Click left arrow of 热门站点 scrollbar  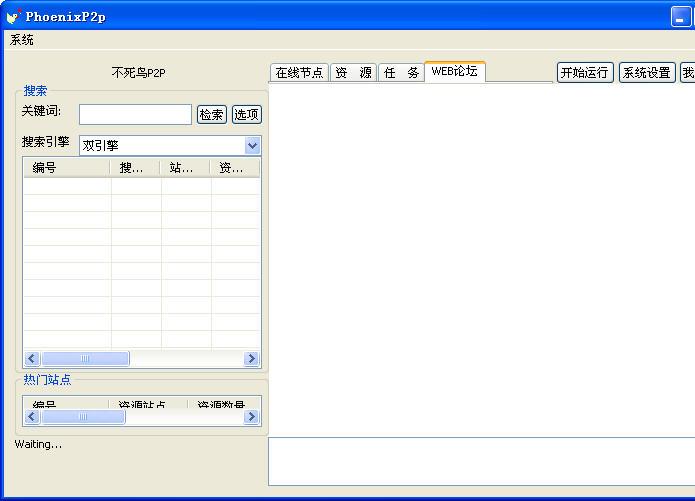[x=32, y=416]
